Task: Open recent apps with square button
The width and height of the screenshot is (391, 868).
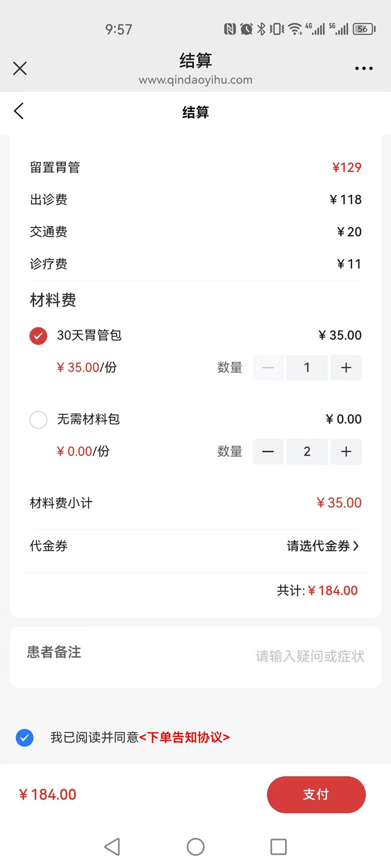Action: (x=278, y=846)
